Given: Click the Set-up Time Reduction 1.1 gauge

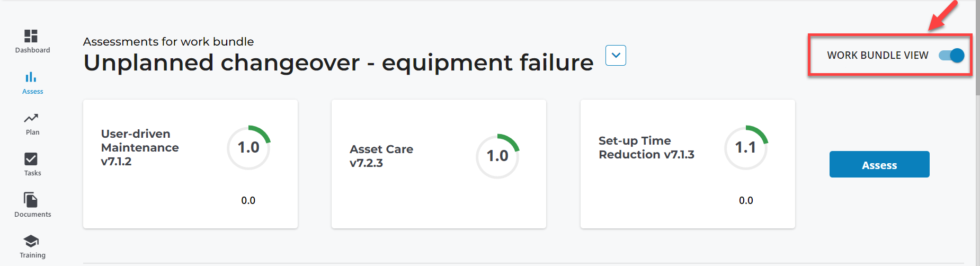Looking at the screenshot, I should coord(746,147).
